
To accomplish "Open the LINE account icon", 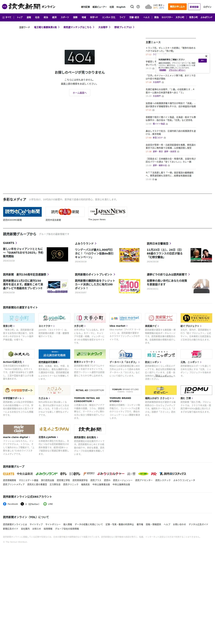I will click(x=45, y=504).
